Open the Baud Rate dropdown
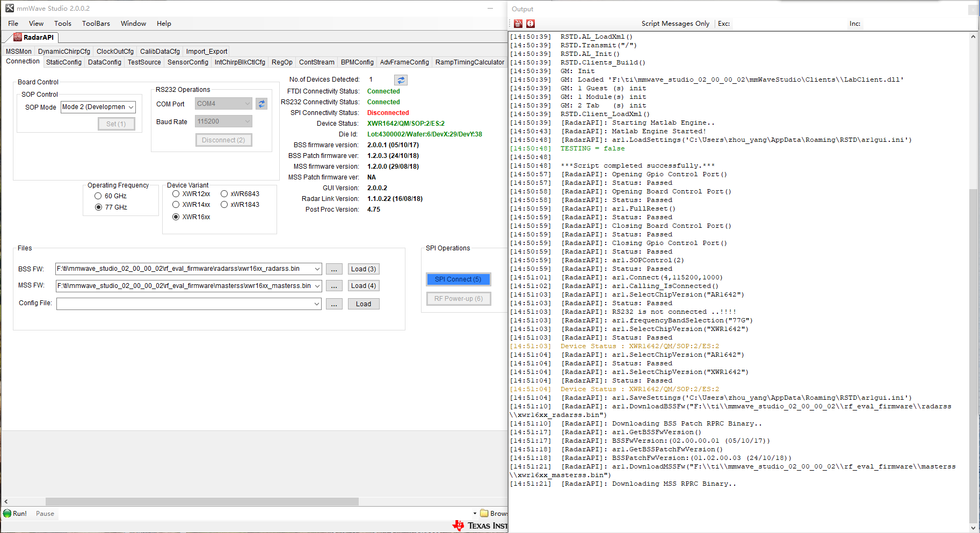 click(x=223, y=121)
